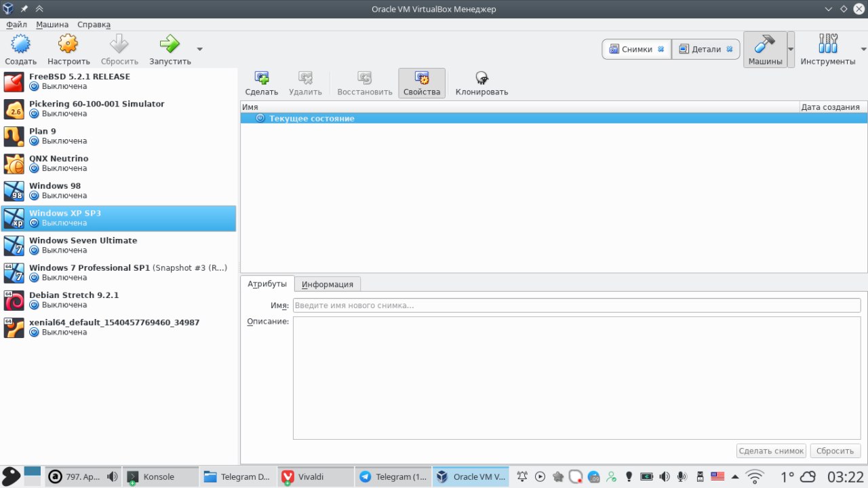Switch to Telegram taskbar entry with paper-plane icon
868x488 pixels.
pyautogui.click(x=393, y=476)
